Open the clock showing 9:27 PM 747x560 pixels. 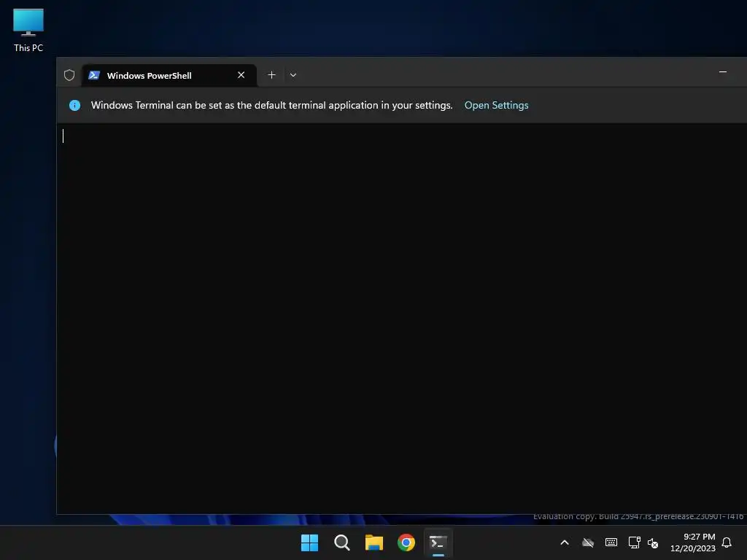pyautogui.click(x=693, y=542)
